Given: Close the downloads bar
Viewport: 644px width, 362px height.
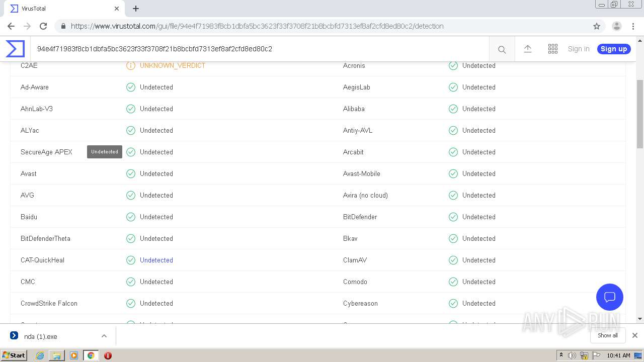Looking at the screenshot, I should click(x=634, y=335).
